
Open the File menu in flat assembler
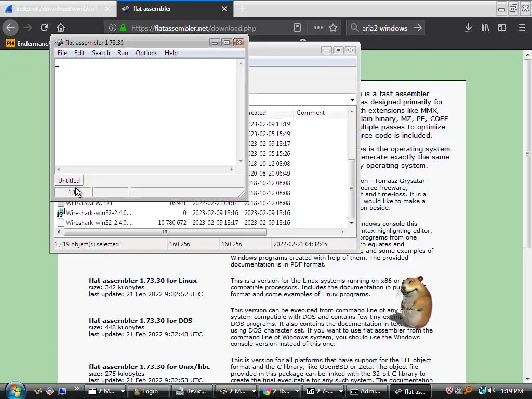pyautogui.click(x=62, y=53)
